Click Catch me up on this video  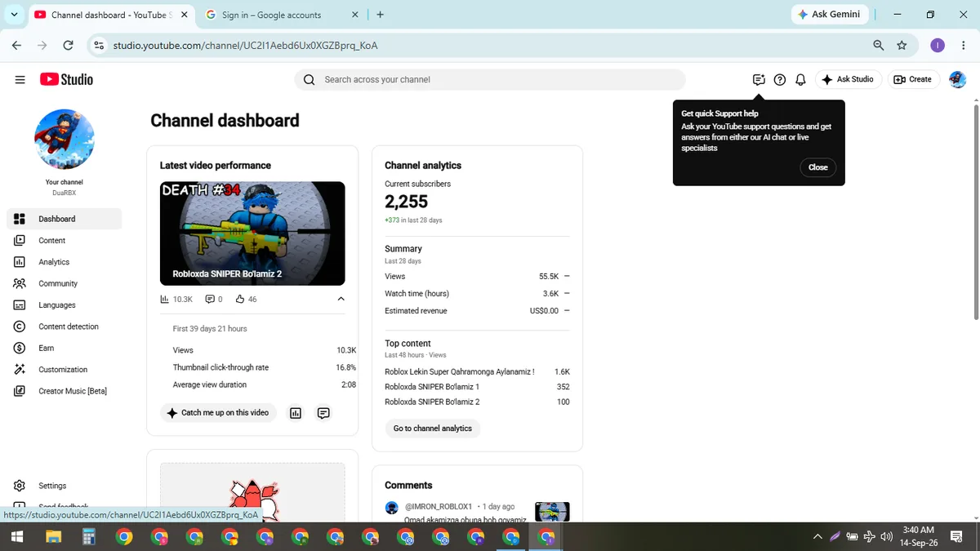(x=218, y=413)
